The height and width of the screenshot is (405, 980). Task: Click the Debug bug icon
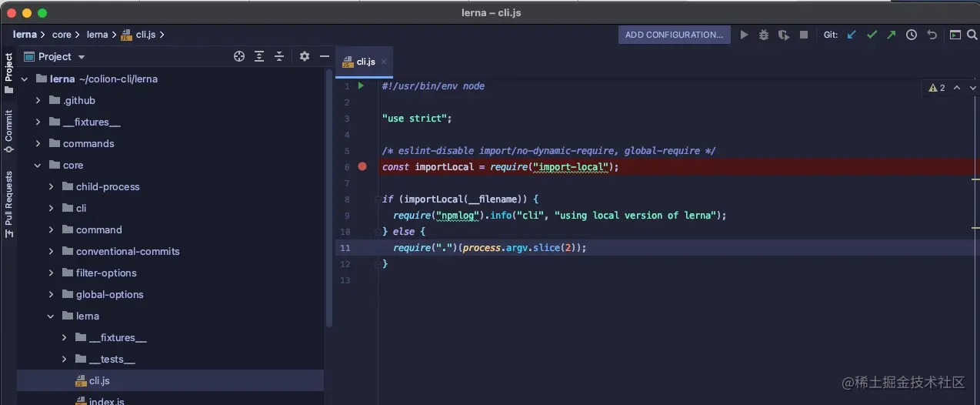click(x=764, y=35)
